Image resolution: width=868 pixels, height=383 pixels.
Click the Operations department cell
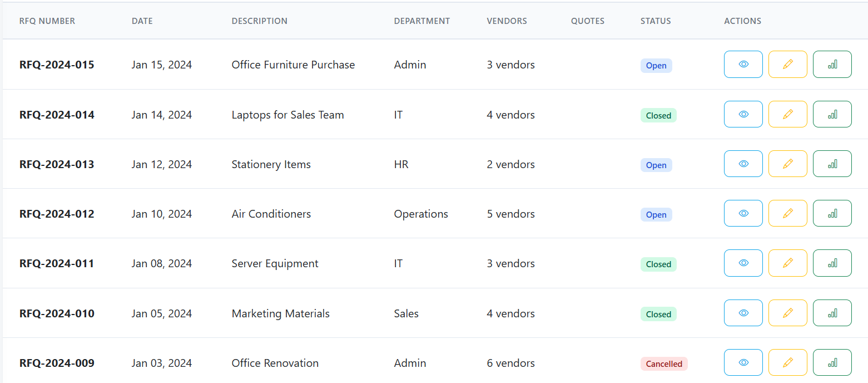pyautogui.click(x=421, y=214)
